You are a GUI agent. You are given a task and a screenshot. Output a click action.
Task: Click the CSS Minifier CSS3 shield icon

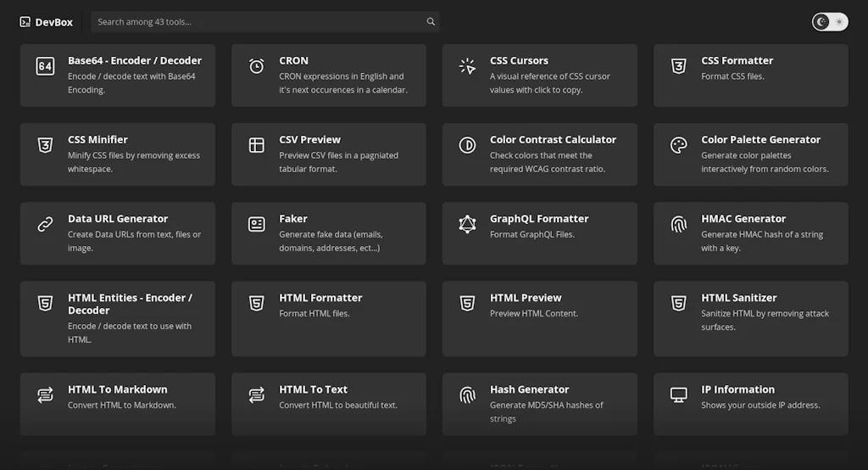pos(46,145)
